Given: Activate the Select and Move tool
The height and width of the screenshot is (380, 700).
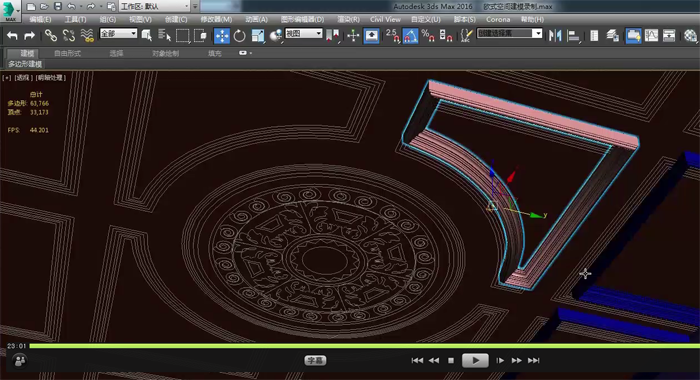Looking at the screenshot, I should point(222,35).
